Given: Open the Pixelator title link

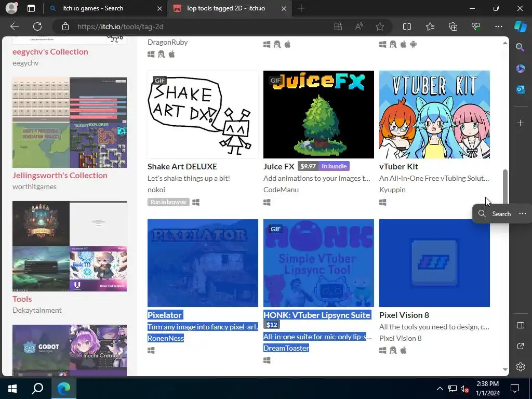Looking at the screenshot, I should (165, 315).
